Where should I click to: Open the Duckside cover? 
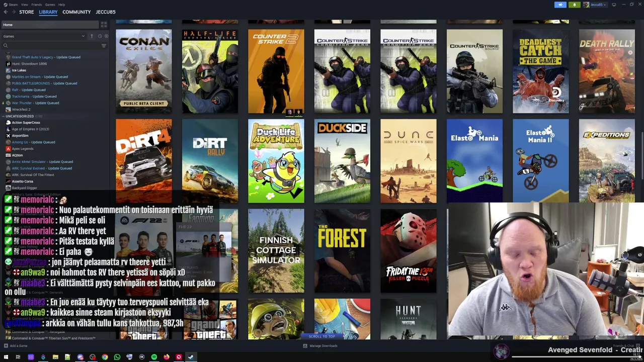click(342, 161)
